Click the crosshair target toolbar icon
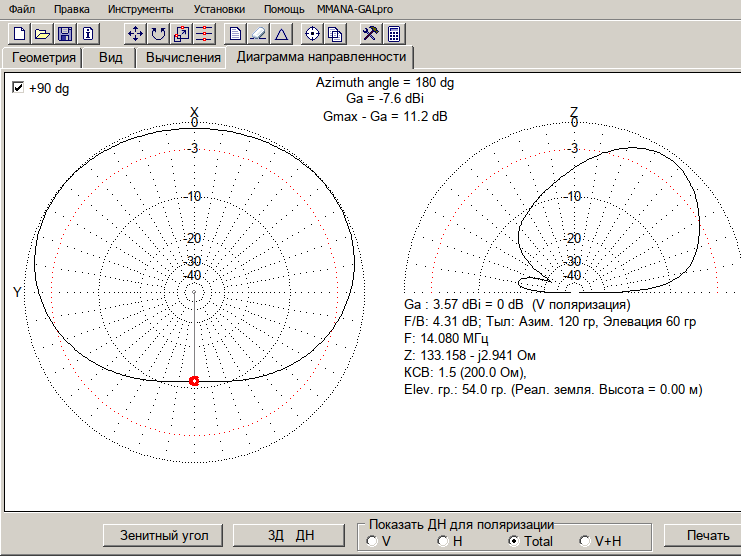This screenshot has width=741, height=556. click(x=312, y=33)
